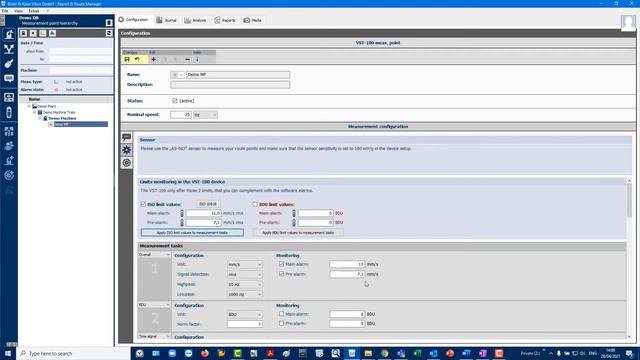
Task: Click third chart icon in hierarchy toolbar
Action: pyautogui.click(x=43, y=33)
